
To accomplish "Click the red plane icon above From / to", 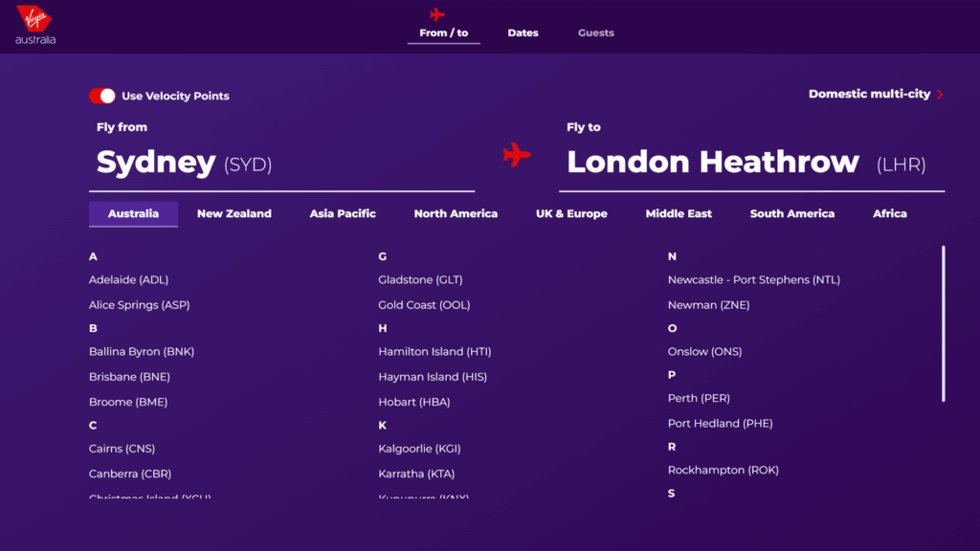I will (x=437, y=14).
